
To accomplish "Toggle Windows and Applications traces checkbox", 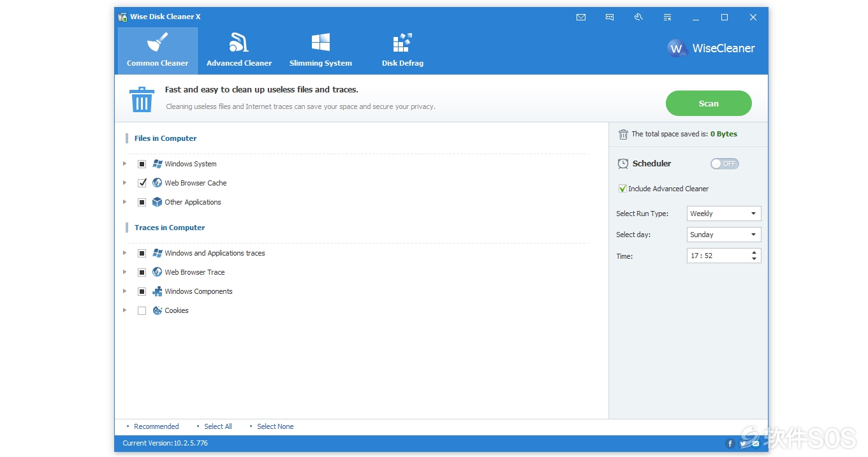I will click(142, 253).
